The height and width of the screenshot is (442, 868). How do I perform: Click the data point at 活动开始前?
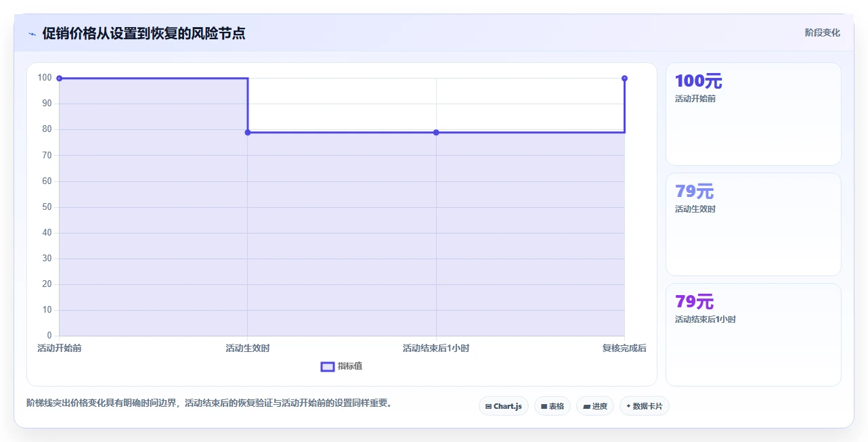pos(60,79)
